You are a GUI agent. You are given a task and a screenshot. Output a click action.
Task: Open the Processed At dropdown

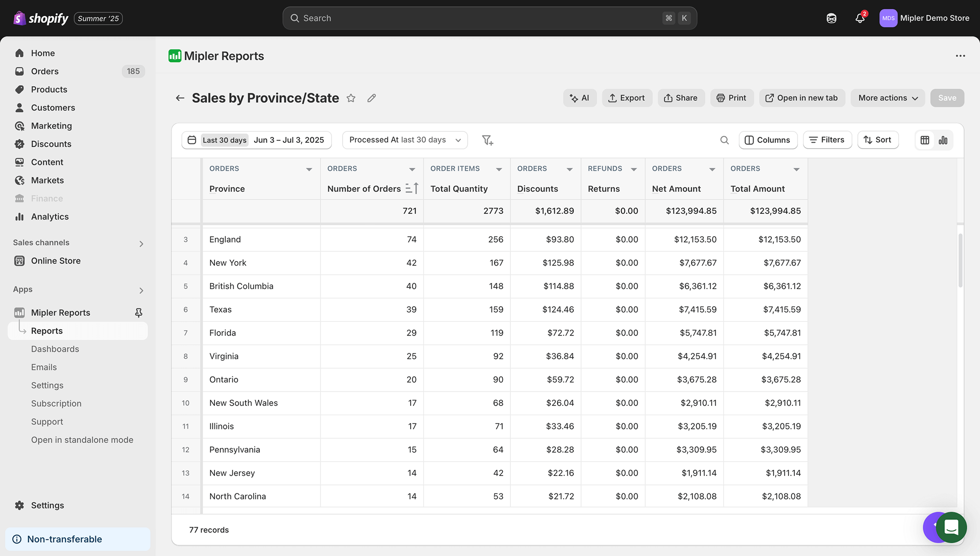click(x=404, y=140)
